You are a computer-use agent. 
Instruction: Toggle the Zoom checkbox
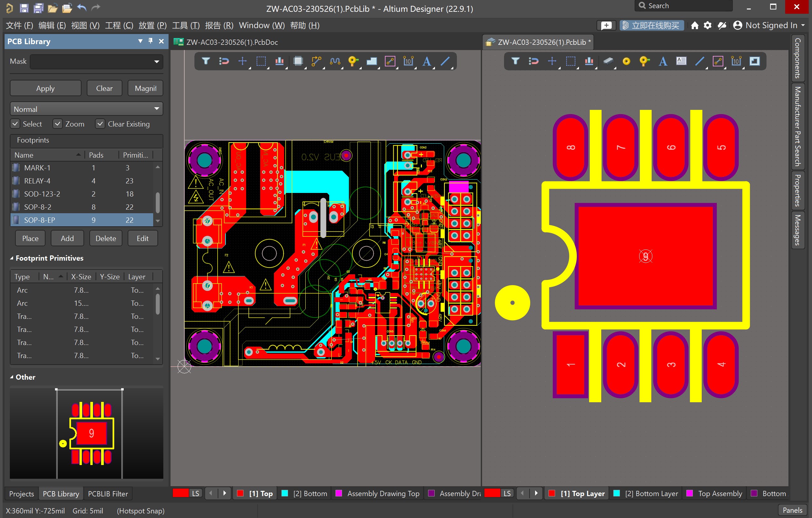tap(58, 124)
